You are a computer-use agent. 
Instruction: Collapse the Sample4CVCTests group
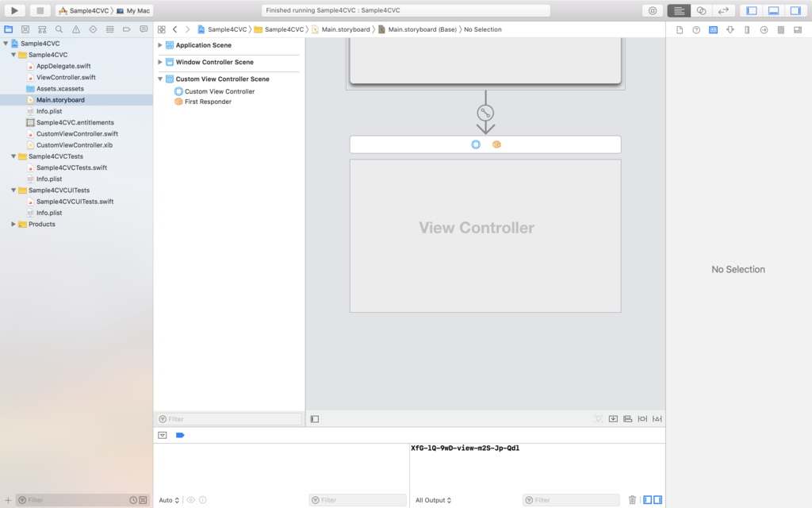(x=13, y=156)
